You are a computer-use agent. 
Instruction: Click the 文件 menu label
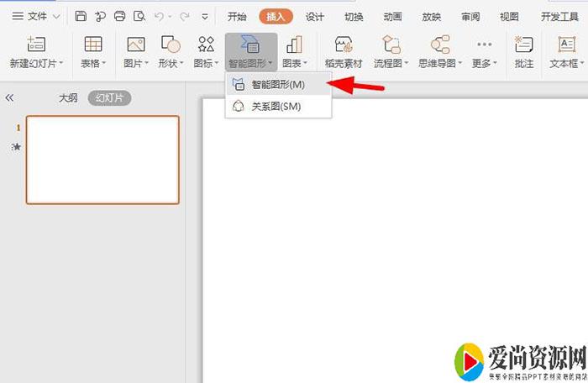38,16
